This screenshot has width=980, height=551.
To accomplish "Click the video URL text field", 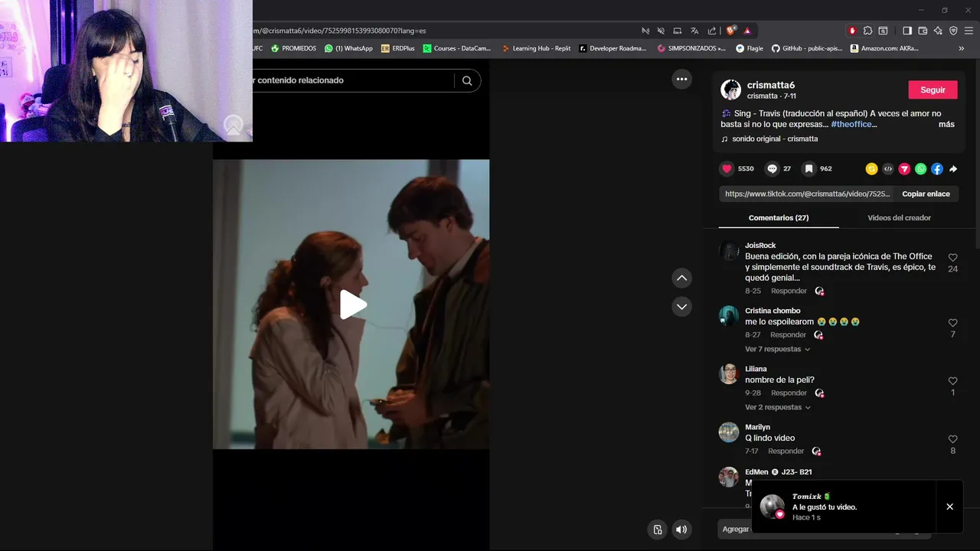I will (807, 194).
